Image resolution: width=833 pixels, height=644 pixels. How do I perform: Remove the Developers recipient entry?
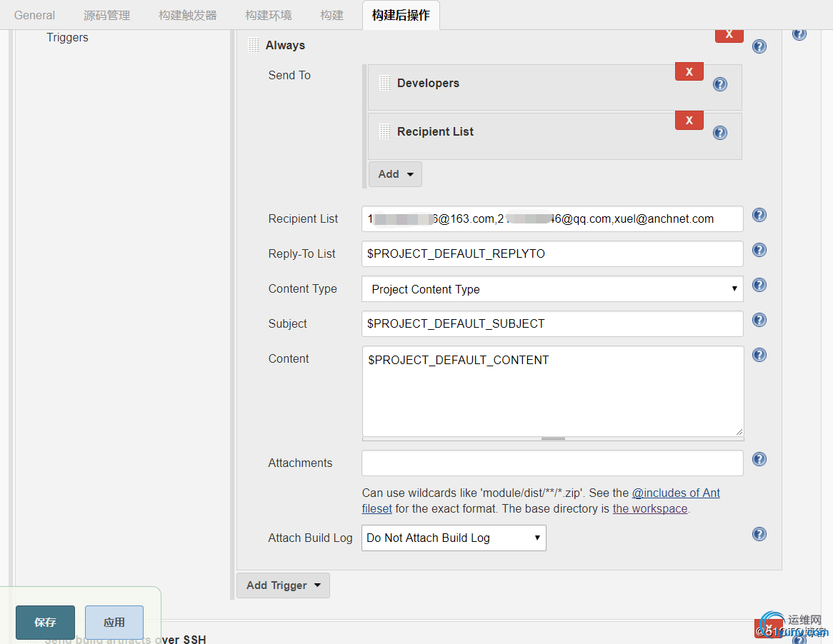pos(689,71)
